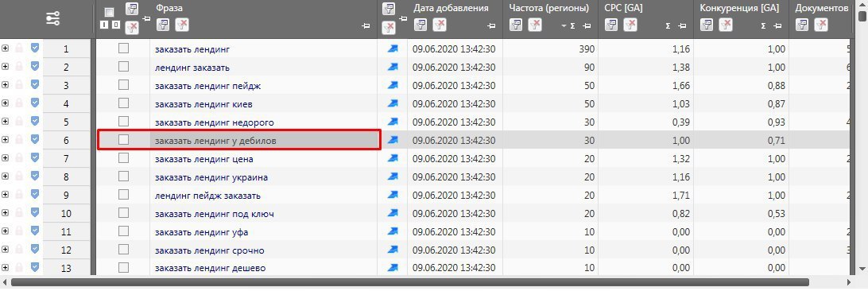Expand row 4 with the plus
This screenshot has height=291, width=868.
click(6, 103)
